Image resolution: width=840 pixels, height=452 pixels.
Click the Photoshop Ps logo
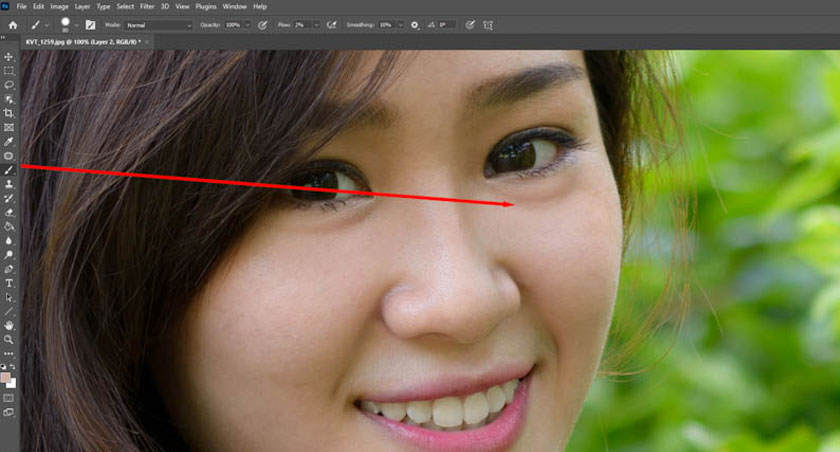(5, 6)
